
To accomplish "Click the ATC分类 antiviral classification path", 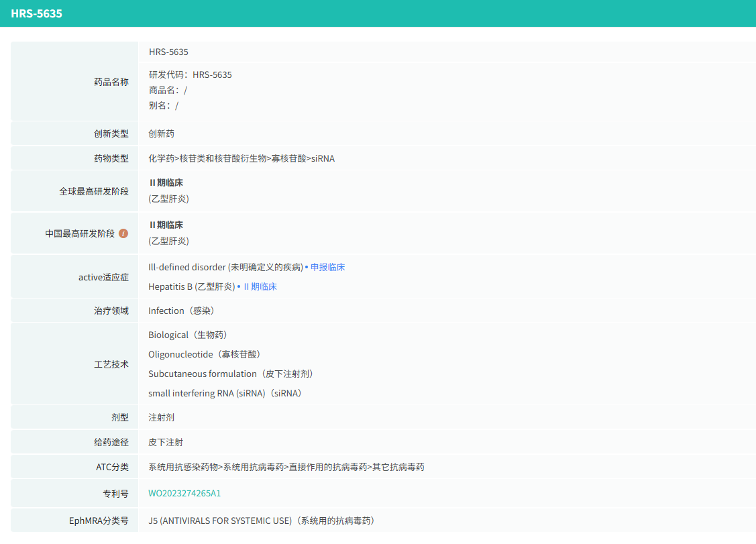I will (x=286, y=467).
